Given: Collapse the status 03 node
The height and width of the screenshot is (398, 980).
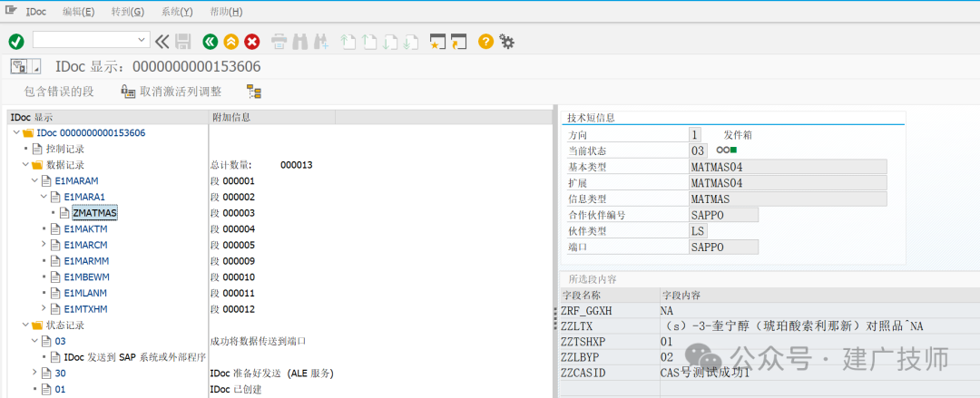Looking at the screenshot, I should [x=35, y=341].
